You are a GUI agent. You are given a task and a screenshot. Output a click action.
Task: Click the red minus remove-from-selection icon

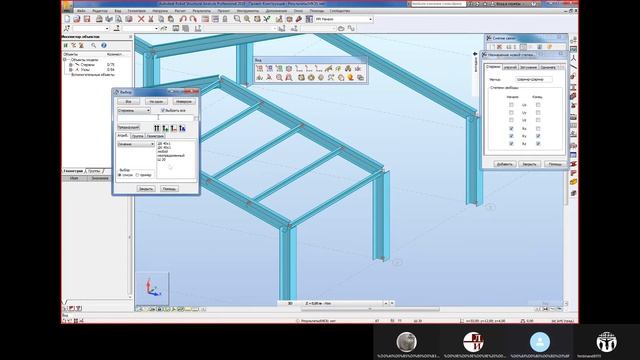[174, 128]
